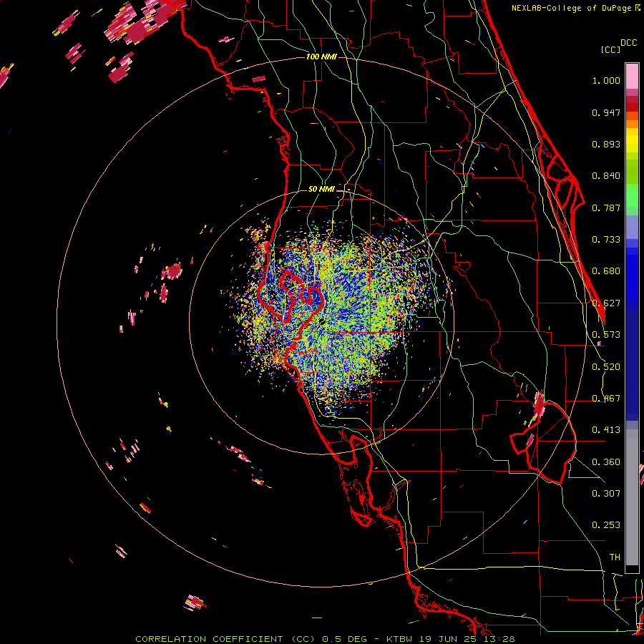Screen dimensions: 644x644
Task: Click the KTBW radar site marker at center
Action: 321,323
